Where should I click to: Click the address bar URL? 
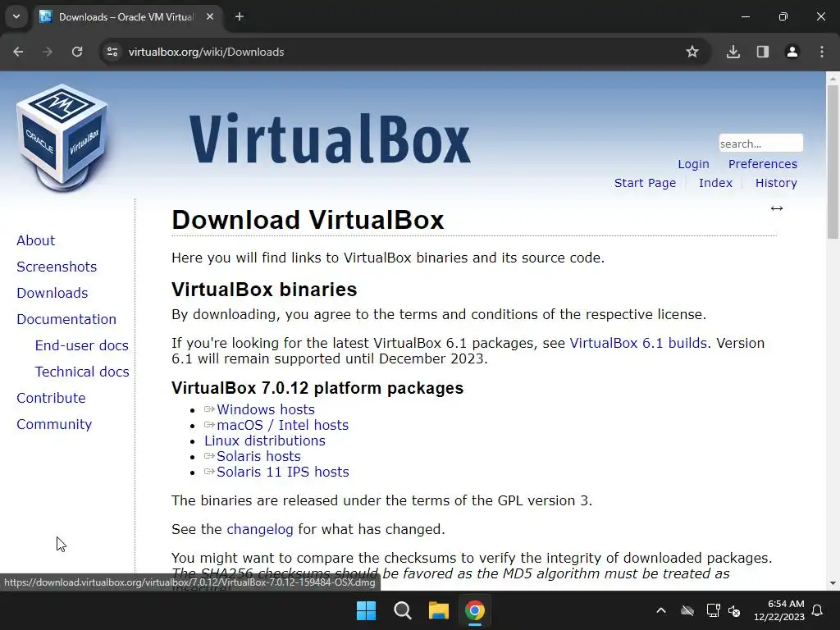point(206,52)
